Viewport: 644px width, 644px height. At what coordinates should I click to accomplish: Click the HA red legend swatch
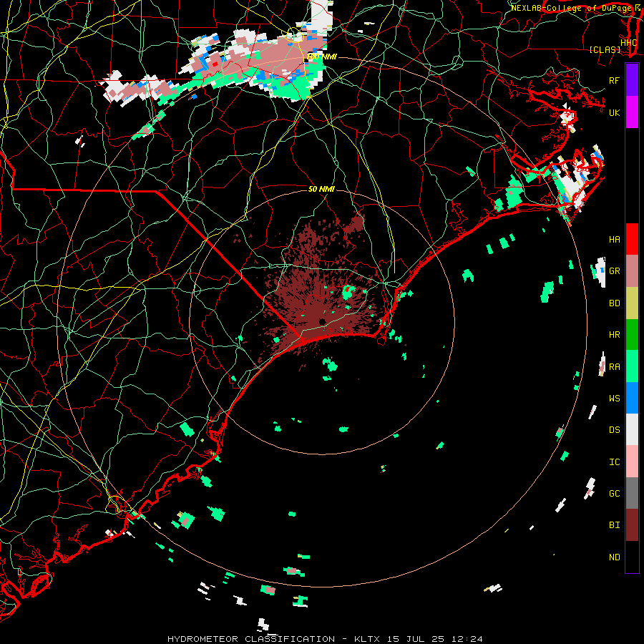click(632, 239)
